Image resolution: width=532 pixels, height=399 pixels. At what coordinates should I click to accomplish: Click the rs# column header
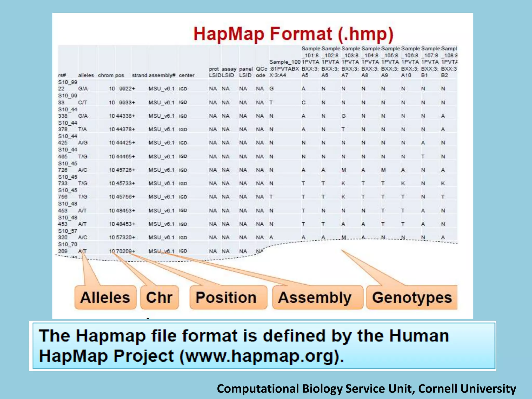click(62, 75)
